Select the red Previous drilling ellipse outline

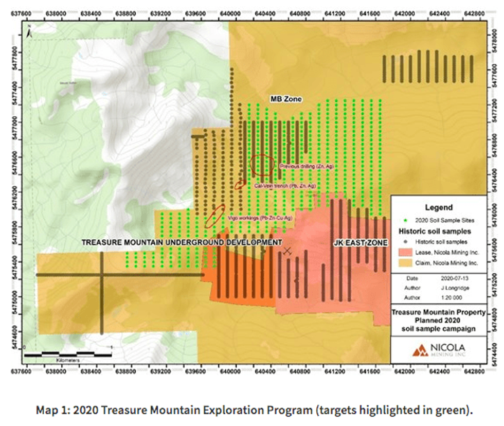tap(261, 164)
